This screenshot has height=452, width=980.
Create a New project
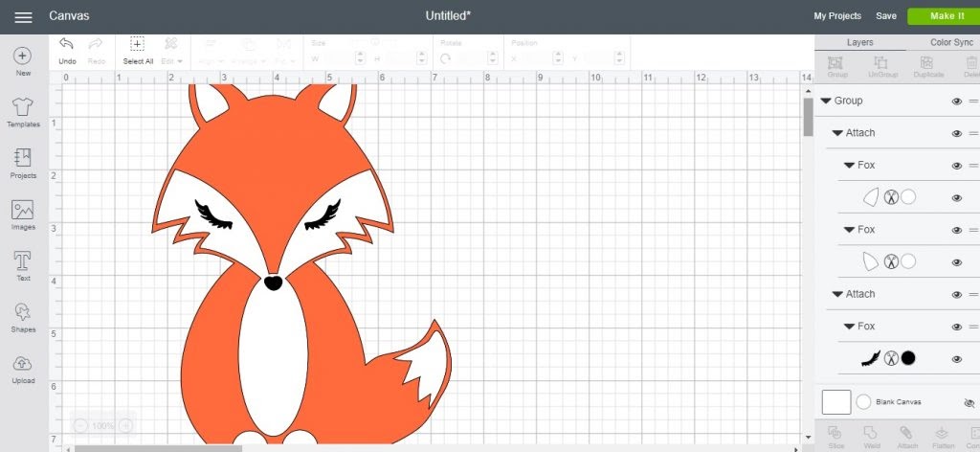point(23,62)
